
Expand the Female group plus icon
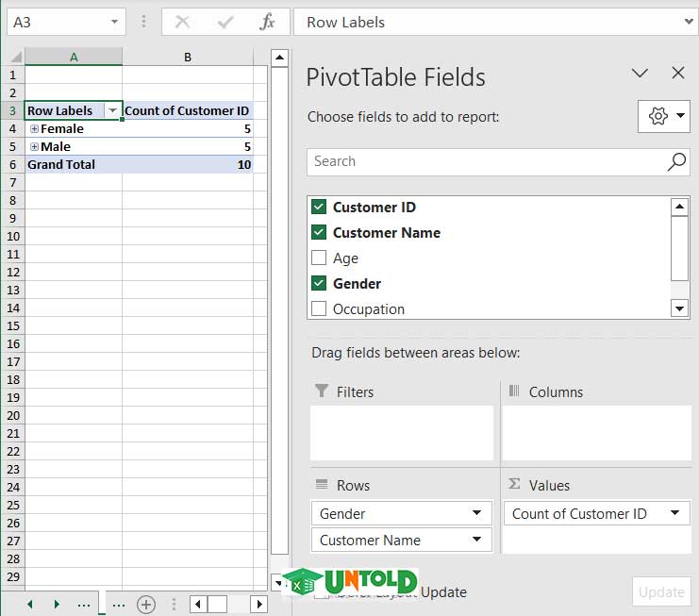[34, 129]
